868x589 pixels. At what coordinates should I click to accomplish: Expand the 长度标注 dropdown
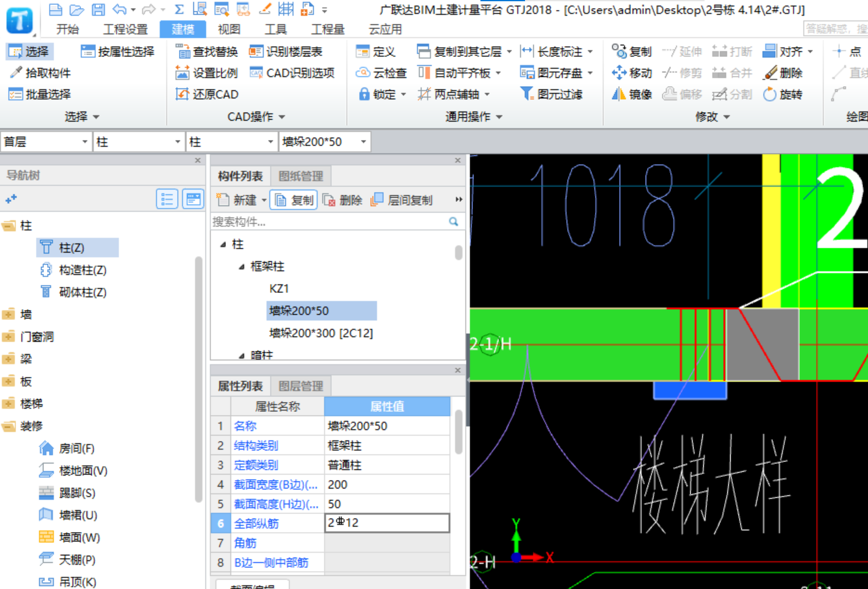point(590,52)
